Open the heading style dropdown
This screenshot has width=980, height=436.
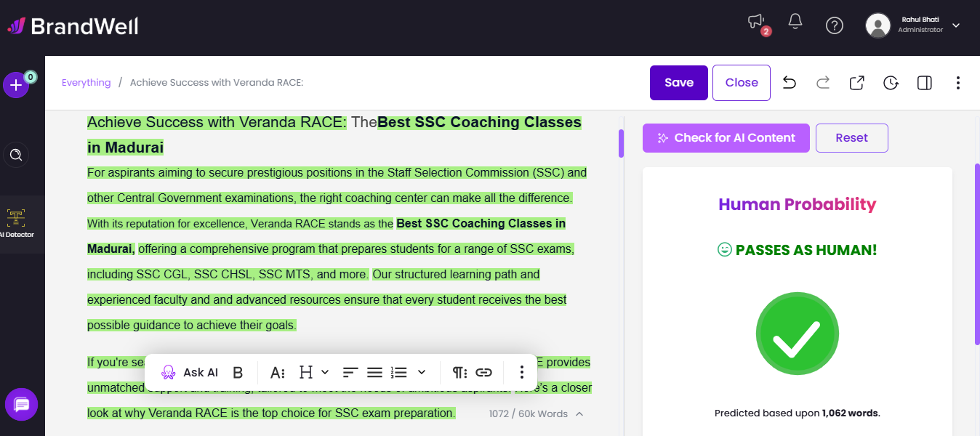coord(314,373)
